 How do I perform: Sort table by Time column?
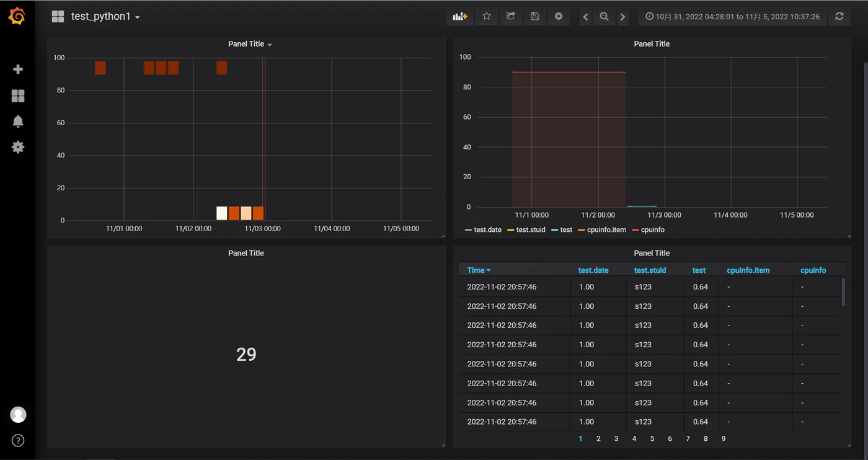(x=479, y=270)
